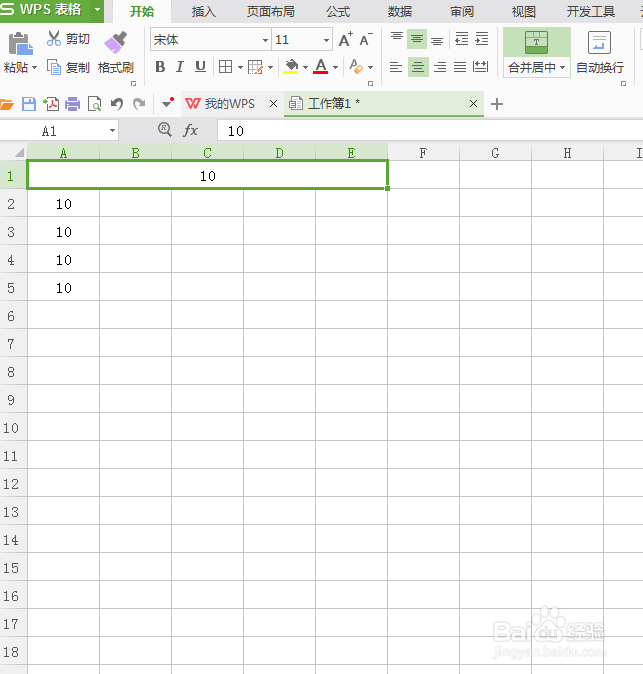
Task: Click the Print icon
Action: [72, 104]
